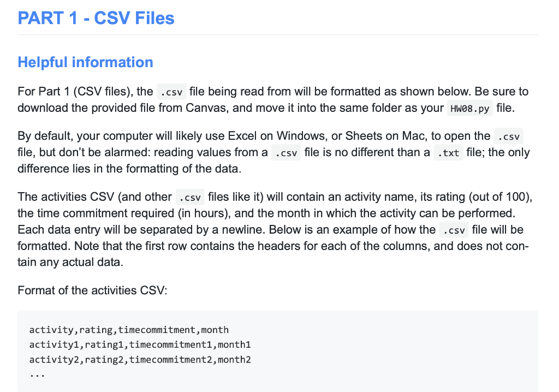This screenshot has width=559, height=392.
Task: Click 'The activities CSV' paragraph start
Action: click(x=66, y=197)
